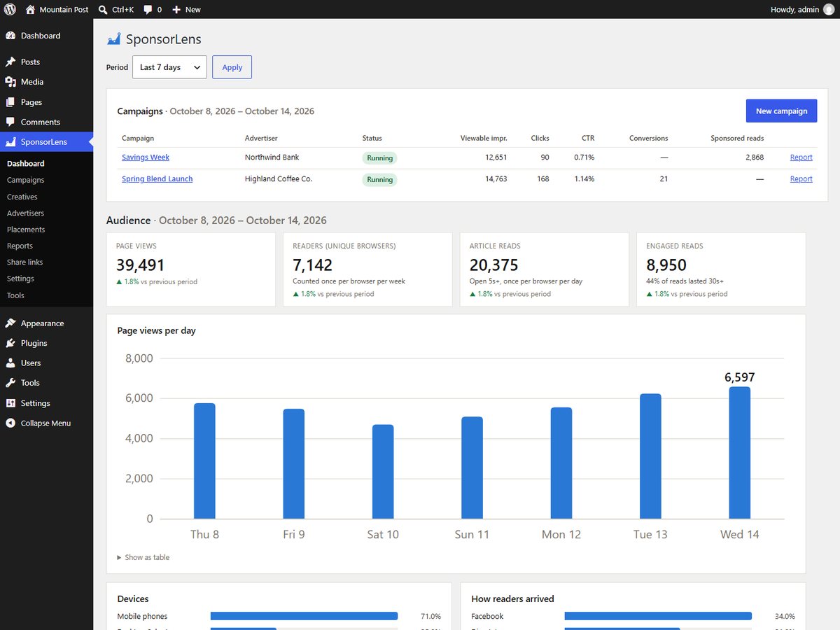Click Running status badge for Savings Week
Screen dimensions: 840x630
point(379,158)
